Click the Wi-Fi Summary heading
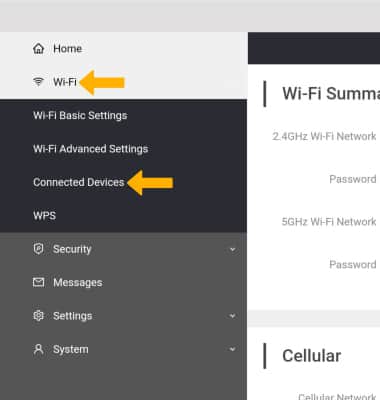Image resolution: width=380 pixels, height=400 pixels. coord(331,93)
